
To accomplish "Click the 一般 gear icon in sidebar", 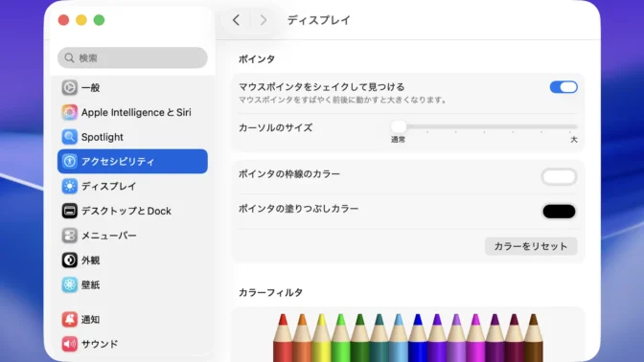I will [69, 87].
